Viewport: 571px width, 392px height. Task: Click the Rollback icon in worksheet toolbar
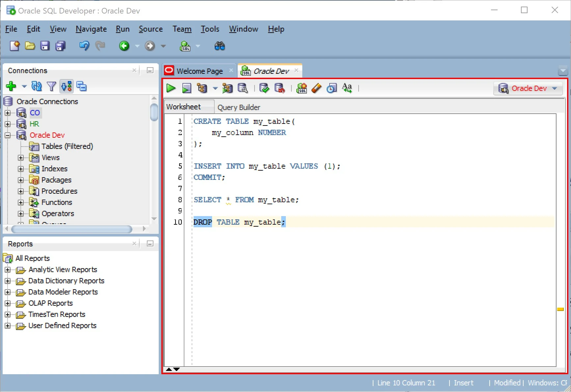click(280, 88)
